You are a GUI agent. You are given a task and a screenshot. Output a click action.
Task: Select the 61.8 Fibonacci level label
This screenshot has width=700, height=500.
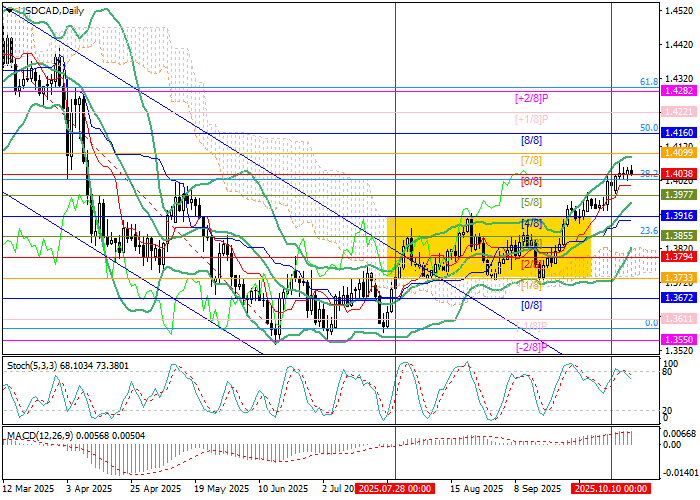pyautogui.click(x=648, y=82)
